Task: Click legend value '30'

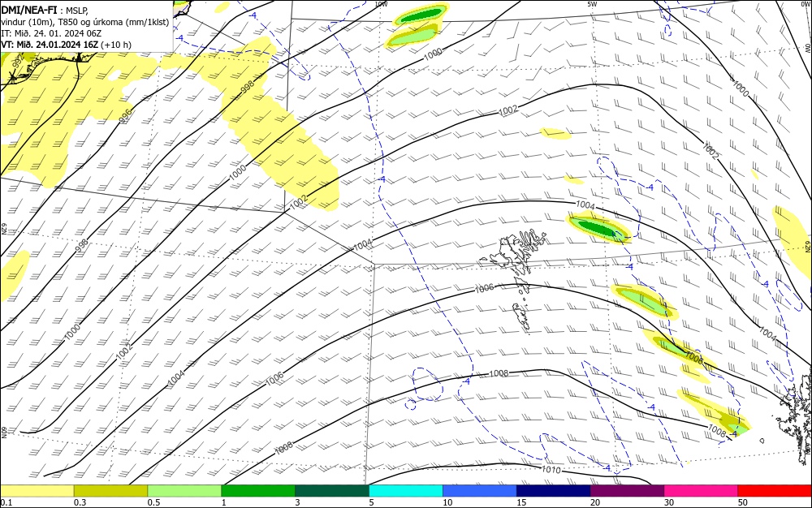Action: point(669,502)
